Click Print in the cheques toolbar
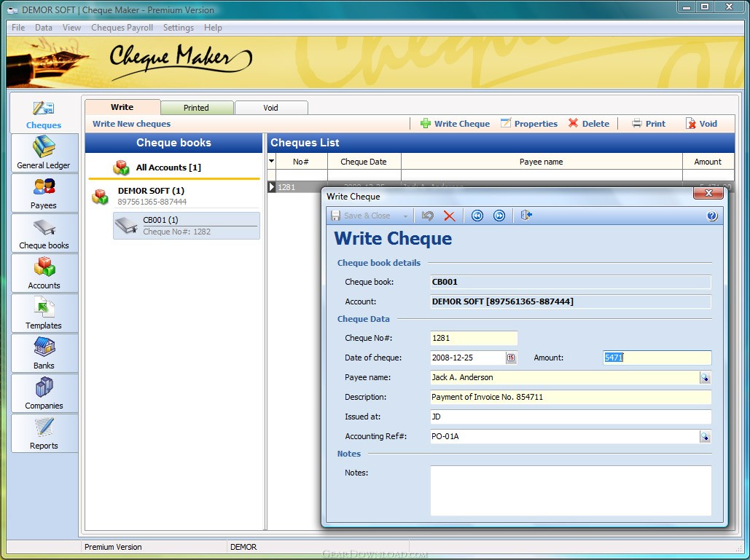 pyautogui.click(x=649, y=124)
